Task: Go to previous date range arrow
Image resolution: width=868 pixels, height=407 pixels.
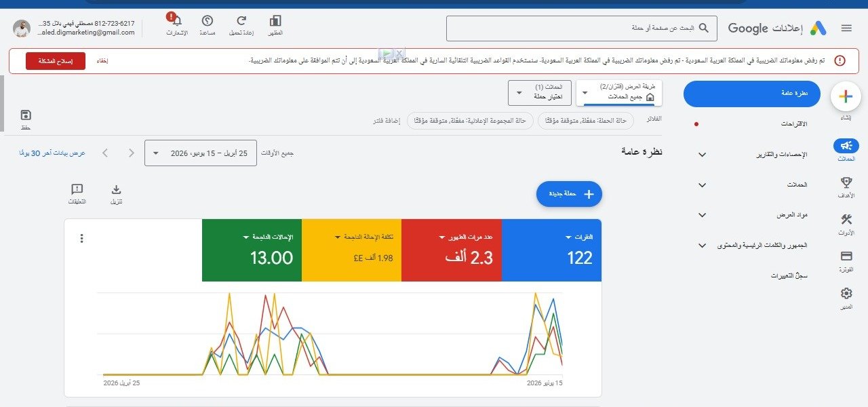Action: pyautogui.click(x=105, y=153)
